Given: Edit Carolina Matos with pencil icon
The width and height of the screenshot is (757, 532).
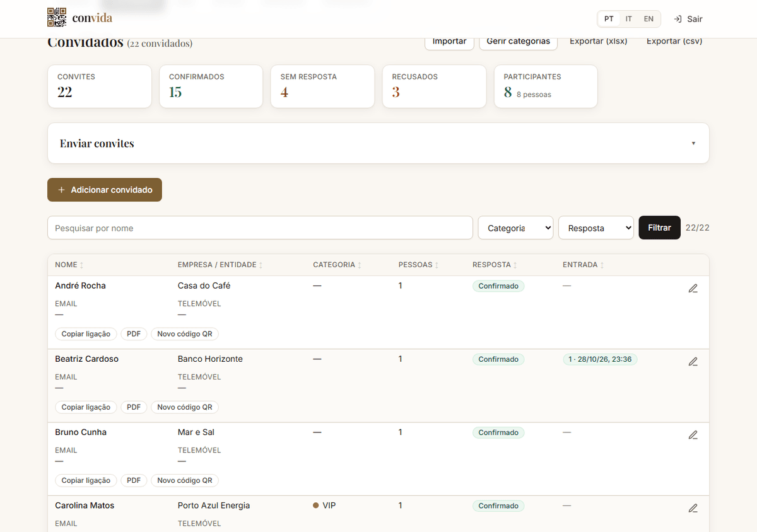Looking at the screenshot, I should tap(693, 508).
